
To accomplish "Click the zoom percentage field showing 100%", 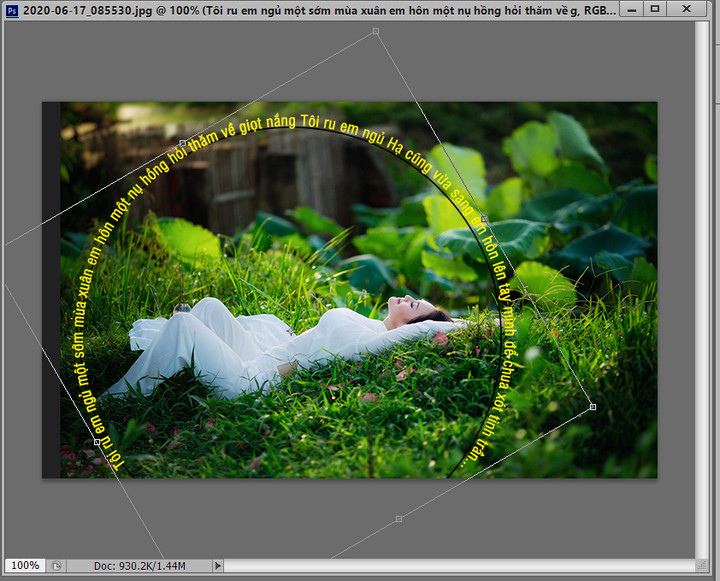I will (25, 565).
